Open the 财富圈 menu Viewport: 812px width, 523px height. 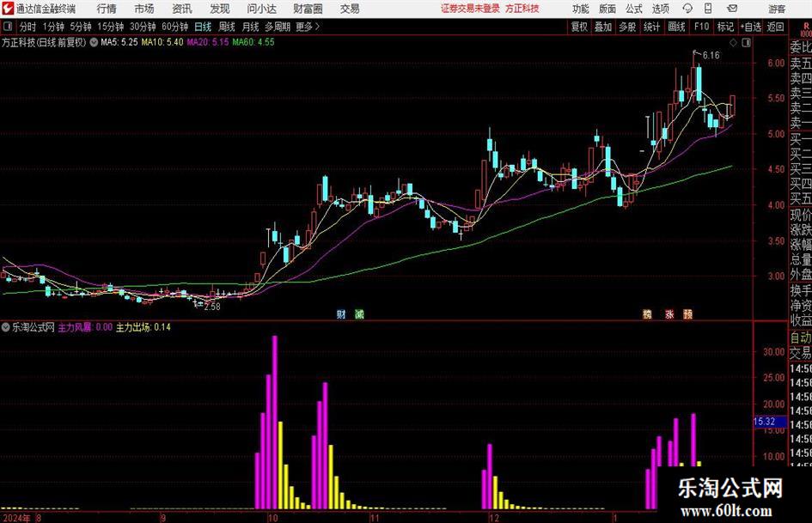308,9
